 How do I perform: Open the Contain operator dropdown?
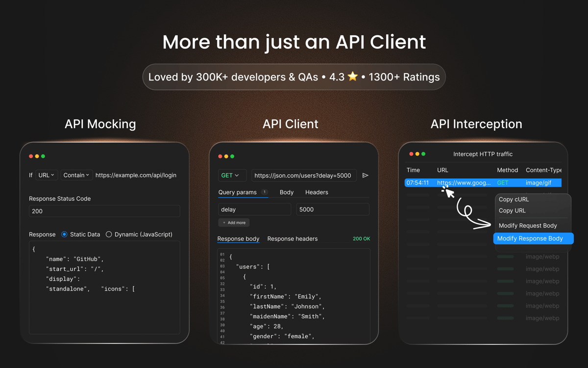pos(76,175)
